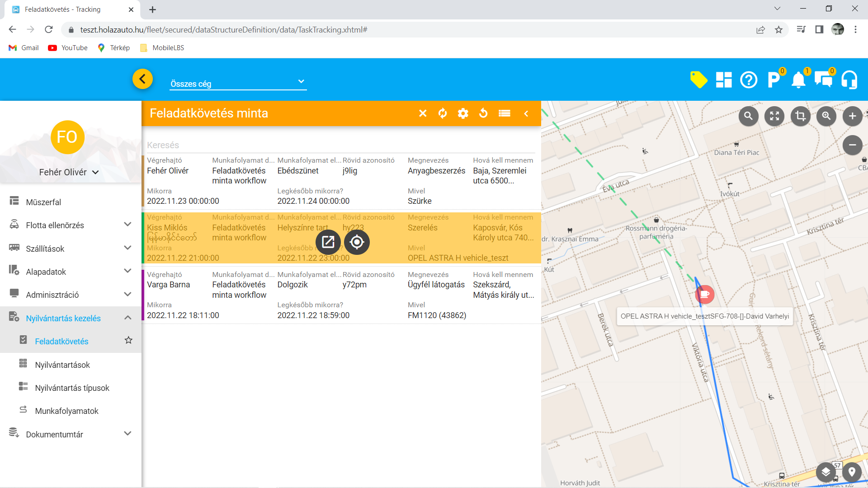Screen dimensions: 868x488
Task: Click the locate target icon on Kiss Miklós row
Action: click(x=357, y=242)
